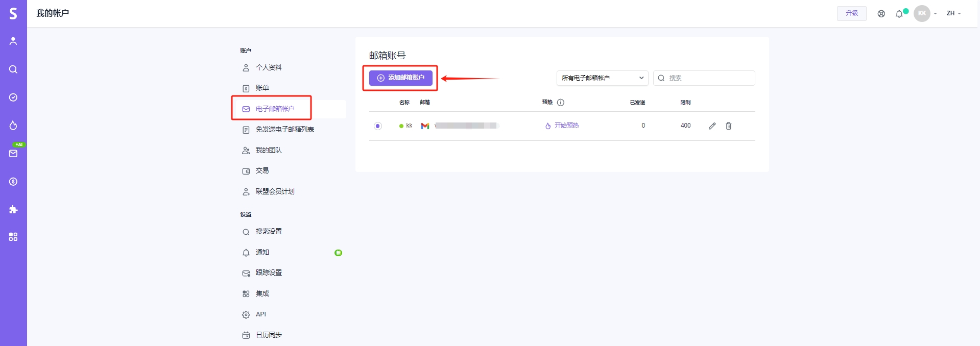Open the ZH language dropdown
The image size is (980, 346).
coord(953,13)
